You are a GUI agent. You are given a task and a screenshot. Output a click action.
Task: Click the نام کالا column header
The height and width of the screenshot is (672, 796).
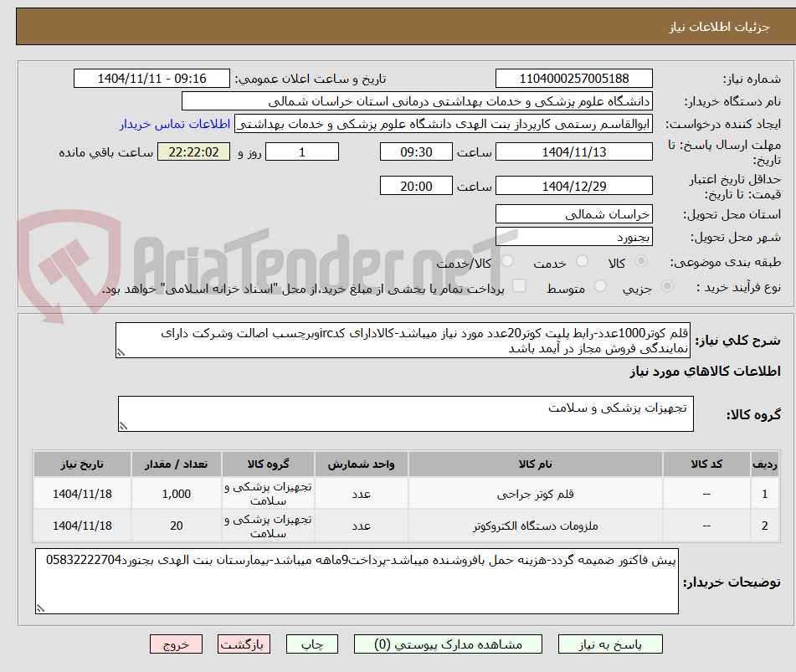(535, 464)
